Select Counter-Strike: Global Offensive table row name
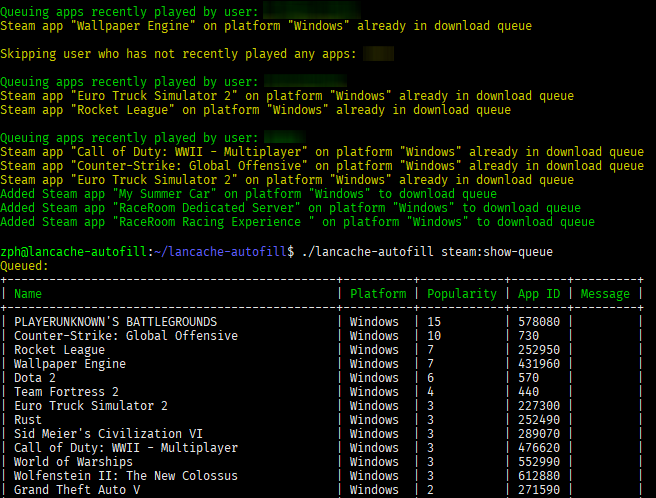 [x=126, y=336]
